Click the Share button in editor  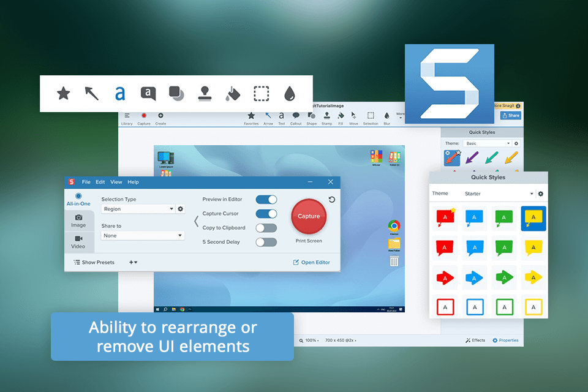coord(511,116)
